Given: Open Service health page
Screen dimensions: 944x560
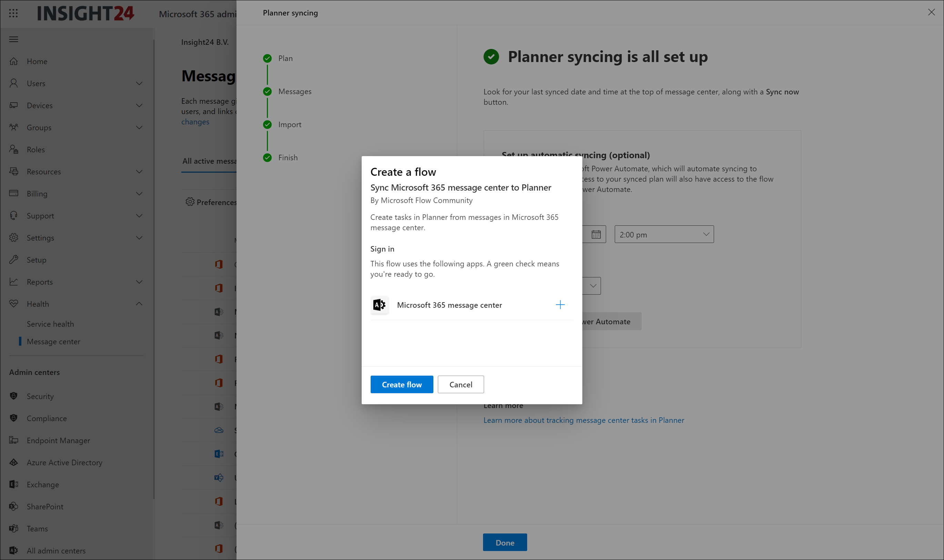Looking at the screenshot, I should (x=50, y=324).
